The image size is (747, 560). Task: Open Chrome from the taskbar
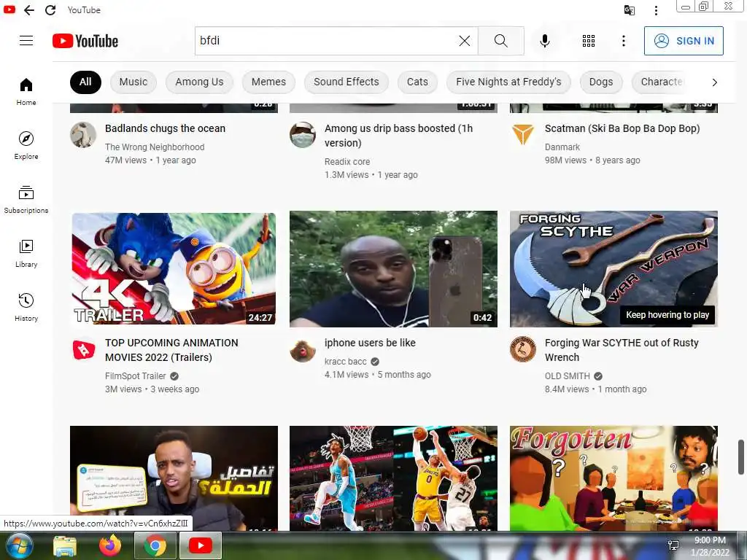point(155,545)
